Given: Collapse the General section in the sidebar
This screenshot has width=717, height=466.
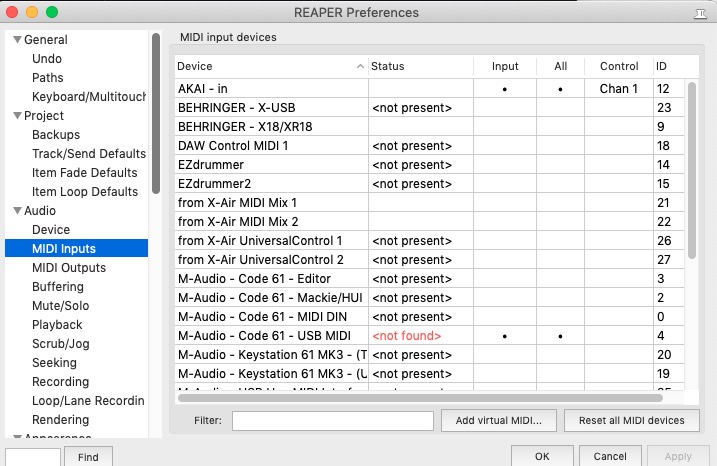Looking at the screenshot, I should click(x=14, y=40).
